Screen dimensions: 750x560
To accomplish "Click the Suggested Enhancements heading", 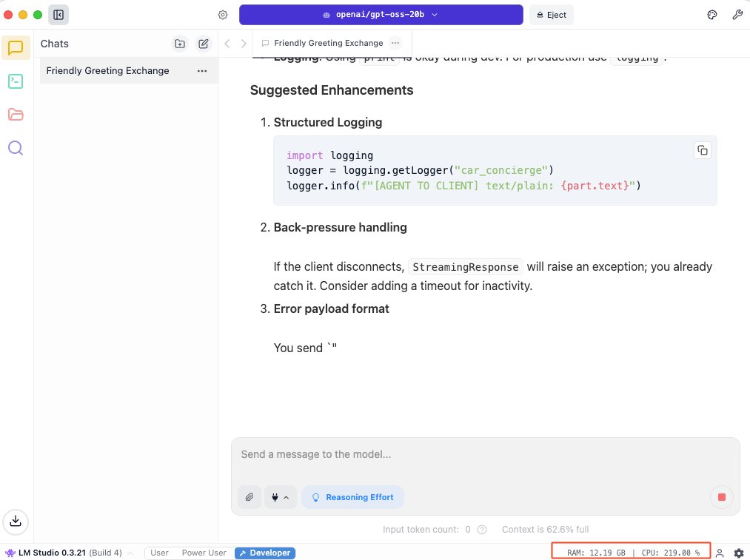I will [332, 90].
